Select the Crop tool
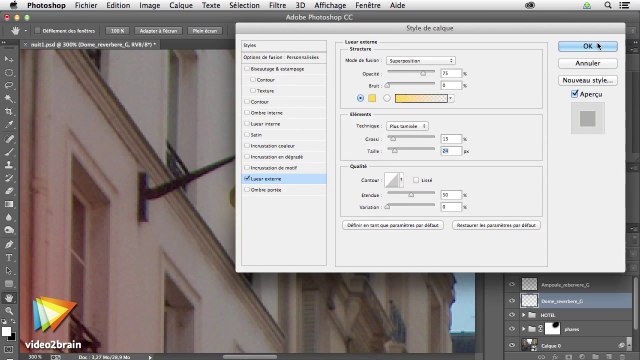The image size is (640, 360). tap(9, 111)
